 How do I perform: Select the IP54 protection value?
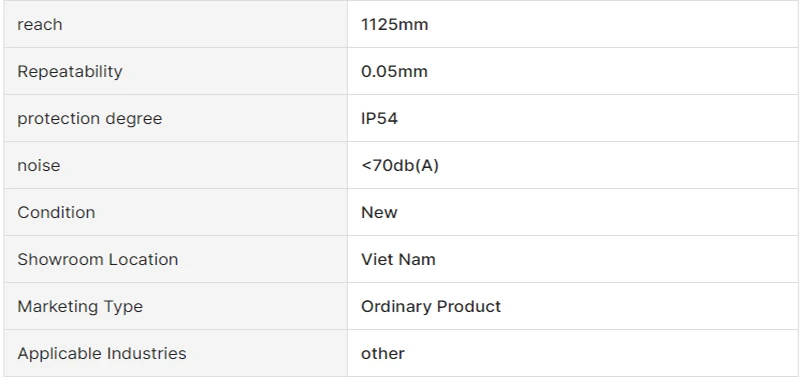[379, 118]
